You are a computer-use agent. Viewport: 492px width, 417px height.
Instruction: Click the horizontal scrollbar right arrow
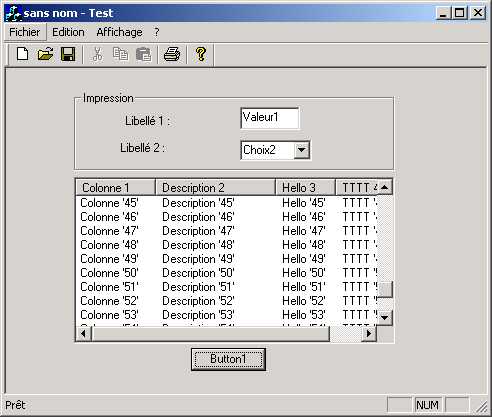pos(369,333)
